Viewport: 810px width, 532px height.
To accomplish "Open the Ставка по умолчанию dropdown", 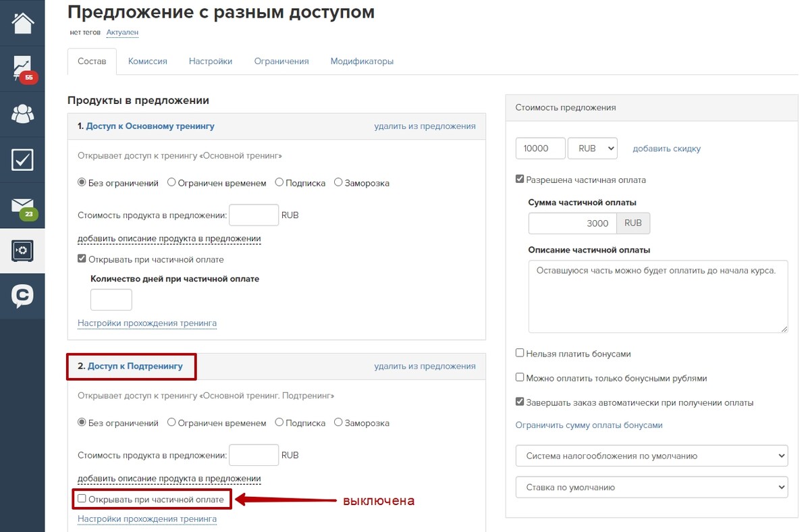I will tap(652, 487).
